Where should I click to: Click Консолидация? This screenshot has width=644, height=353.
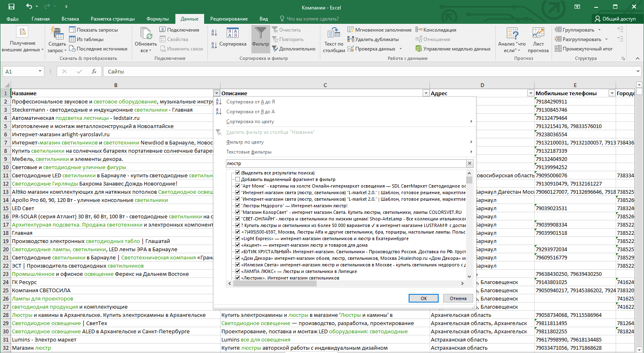point(436,30)
